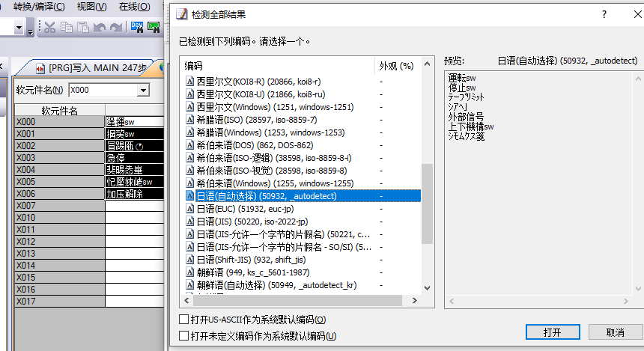Click the Paste clipboard icon
This screenshot has height=351, width=644.
tap(82, 28)
